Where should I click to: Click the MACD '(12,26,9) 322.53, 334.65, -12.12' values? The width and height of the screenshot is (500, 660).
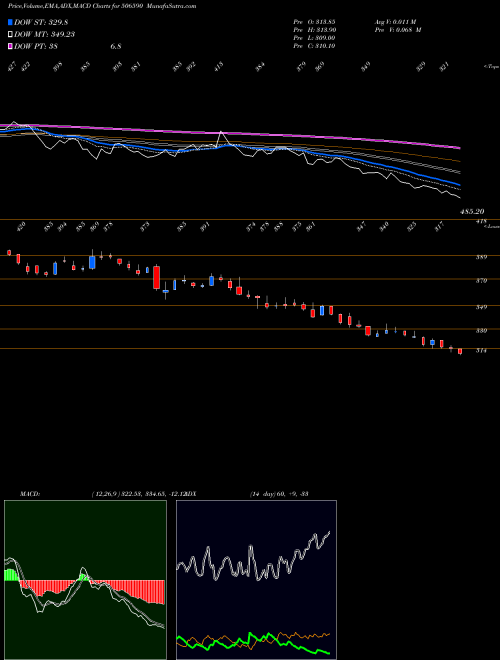coord(138,494)
